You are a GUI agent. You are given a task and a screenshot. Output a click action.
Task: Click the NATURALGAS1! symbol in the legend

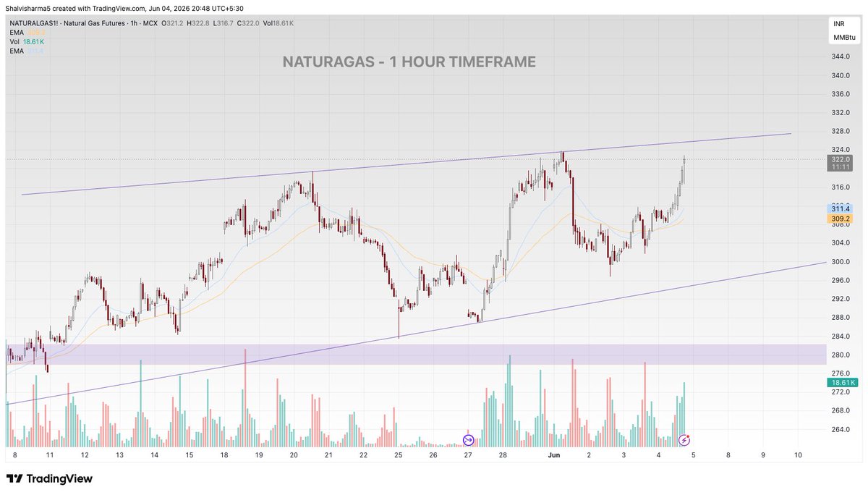(35, 24)
